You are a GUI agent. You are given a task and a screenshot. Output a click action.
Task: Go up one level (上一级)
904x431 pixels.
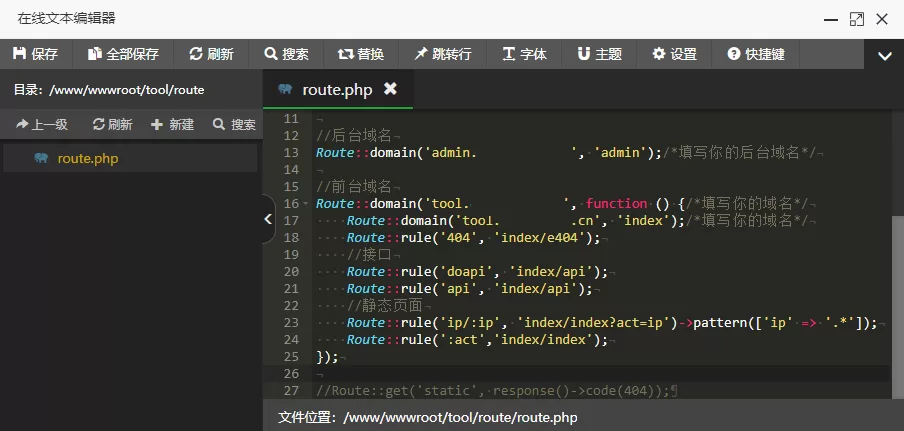(x=42, y=125)
